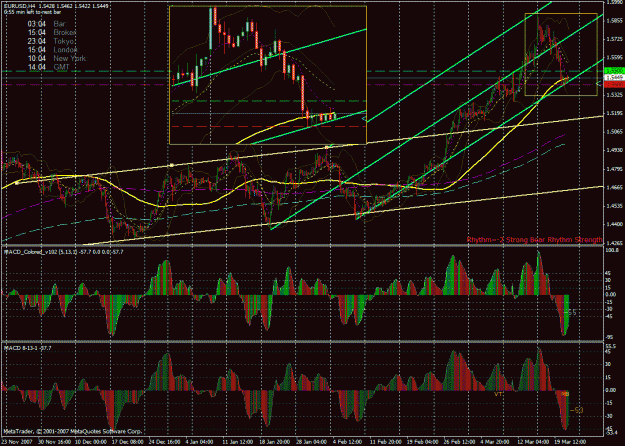This screenshot has height=446, width=625.
Task: Click the 1.5325 price scale label
Action: (615, 95)
